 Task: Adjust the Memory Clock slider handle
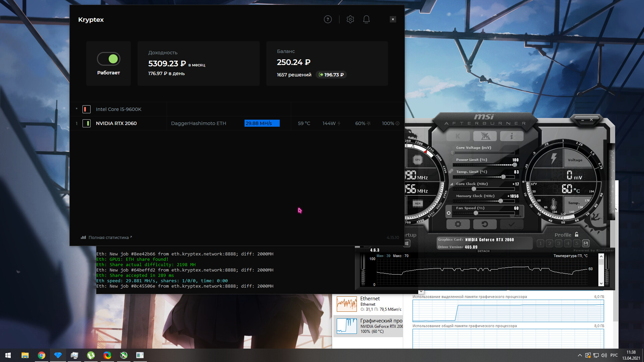[501, 201]
